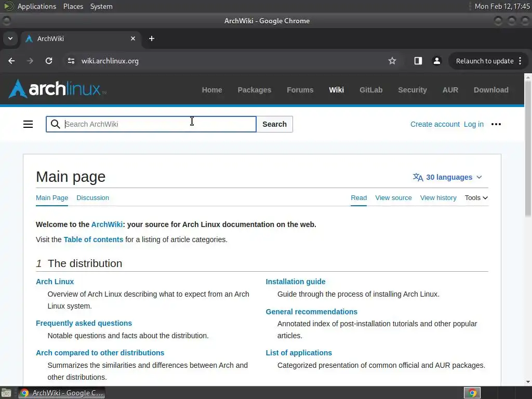Open Chrome three-dot menu
The width and height of the screenshot is (532, 399).
(x=520, y=61)
